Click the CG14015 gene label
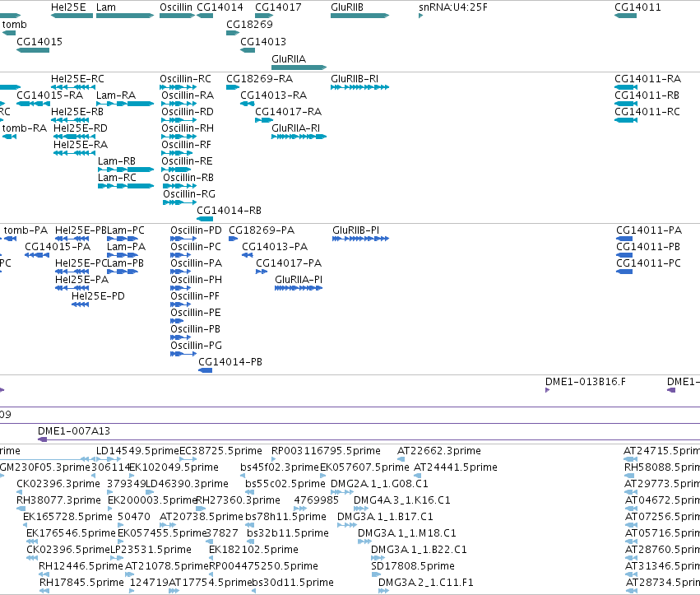 [39, 42]
